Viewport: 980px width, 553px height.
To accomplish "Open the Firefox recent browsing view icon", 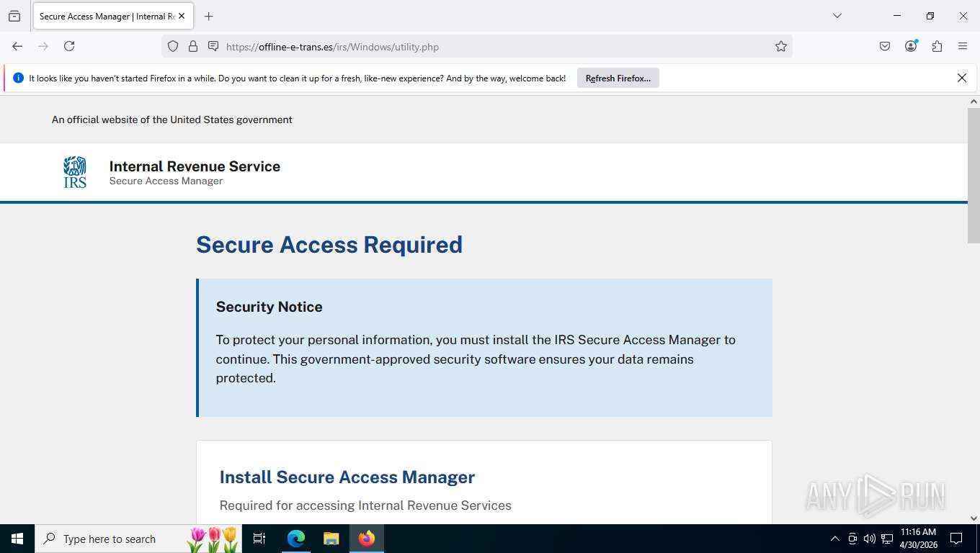I will (14, 16).
